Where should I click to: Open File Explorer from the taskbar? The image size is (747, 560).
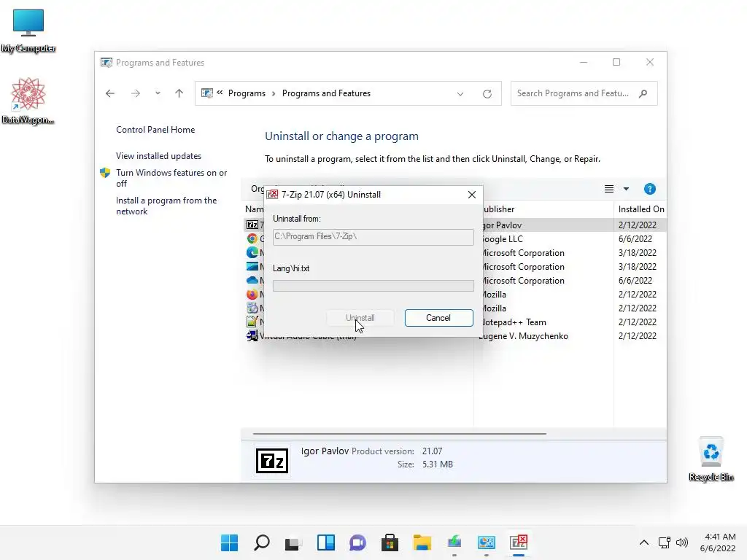click(x=422, y=542)
